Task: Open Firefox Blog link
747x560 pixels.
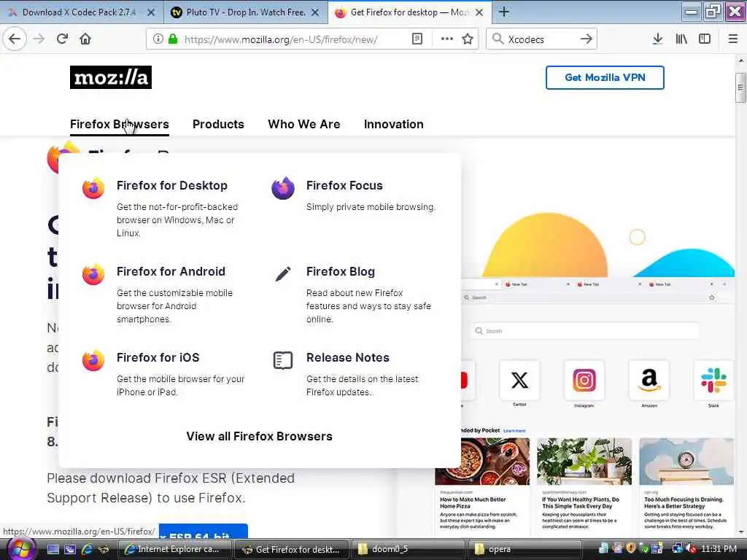Action: [x=341, y=271]
